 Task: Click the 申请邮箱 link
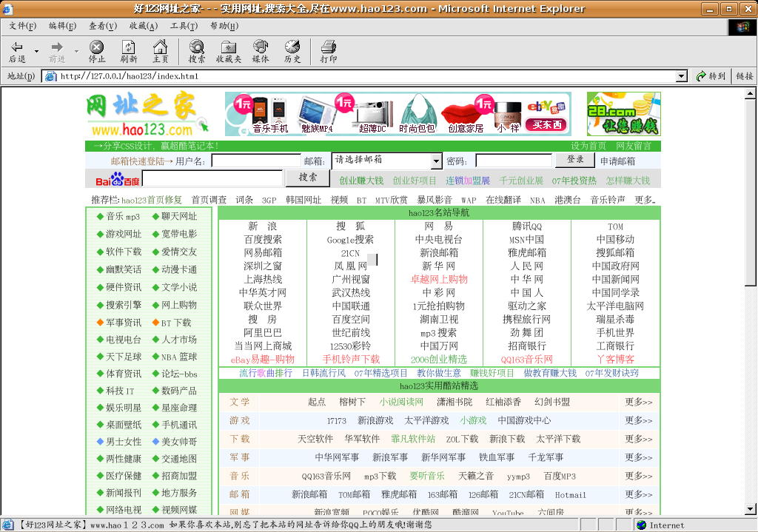click(618, 161)
